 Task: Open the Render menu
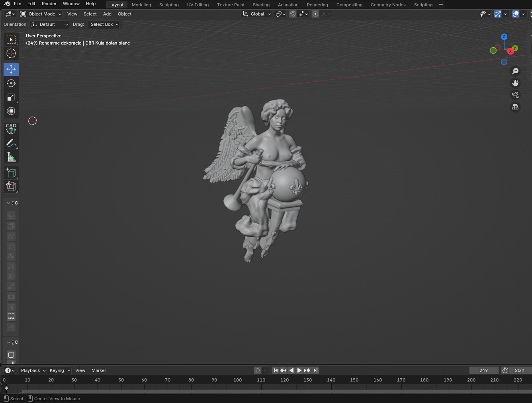coord(49,4)
